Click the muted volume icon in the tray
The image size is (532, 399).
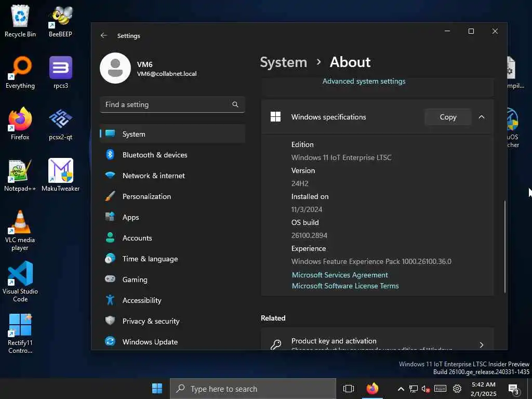426,389
